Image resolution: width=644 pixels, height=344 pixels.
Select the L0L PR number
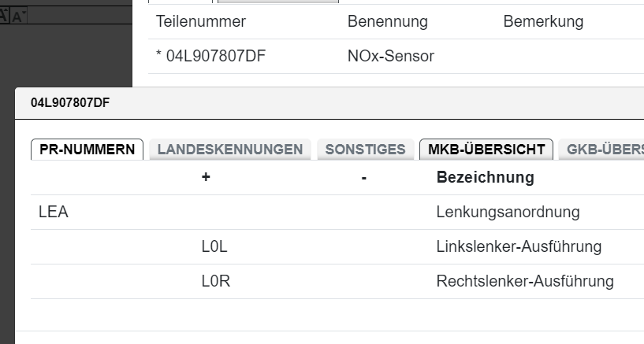(x=215, y=246)
